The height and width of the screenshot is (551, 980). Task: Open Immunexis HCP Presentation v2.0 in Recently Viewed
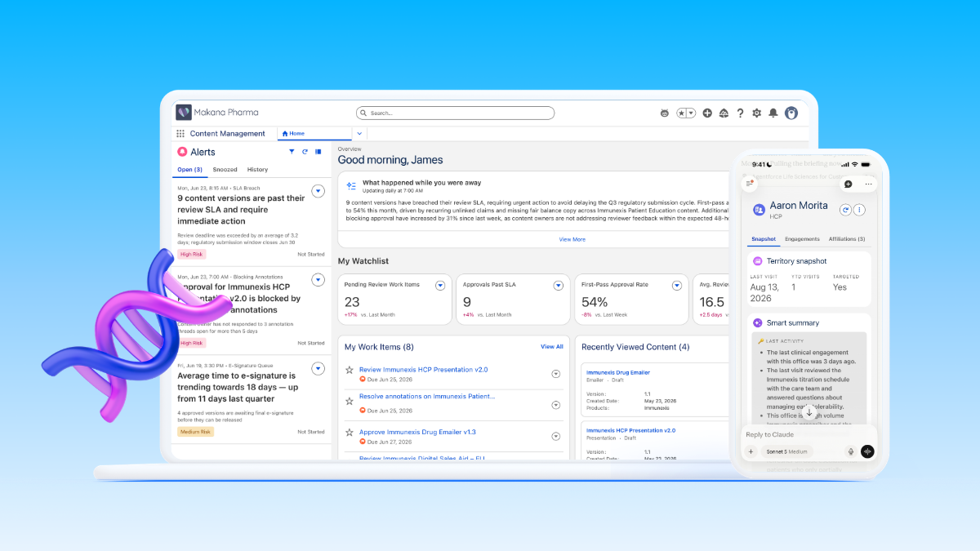pos(630,430)
